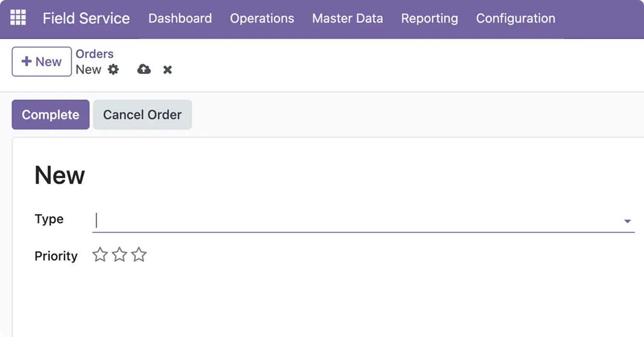Image resolution: width=644 pixels, height=337 pixels.
Task: Create a record with + New button
Action: [x=41, y=62]
